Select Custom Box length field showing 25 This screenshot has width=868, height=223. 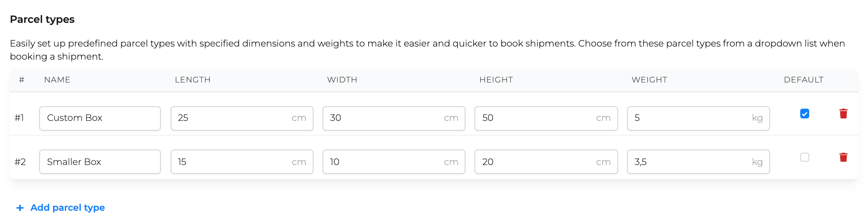(242, 118)
